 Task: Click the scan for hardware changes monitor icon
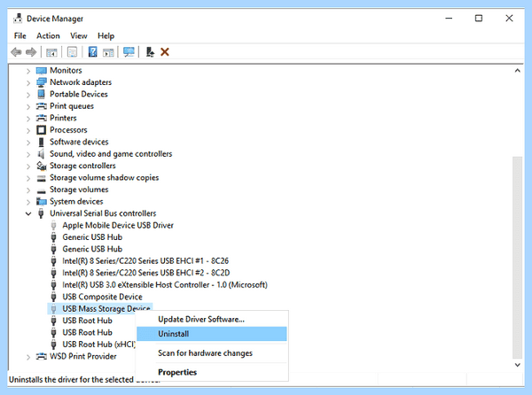coord(129,52)
